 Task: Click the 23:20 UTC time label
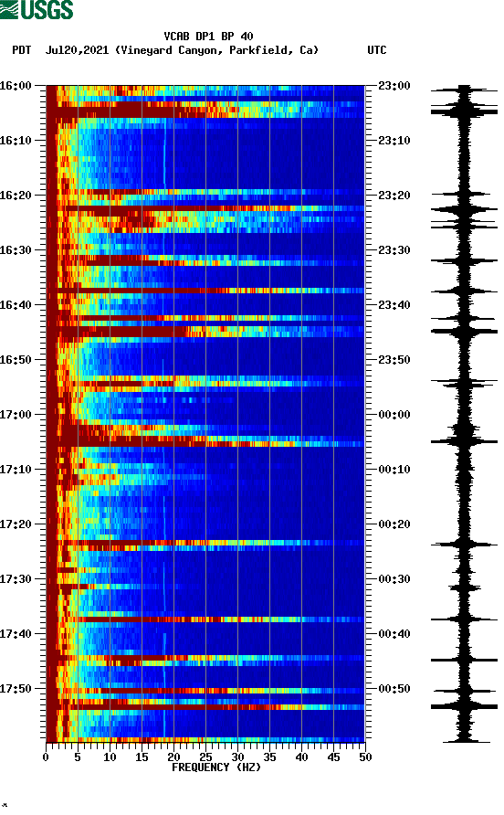(x=394, y=196)
